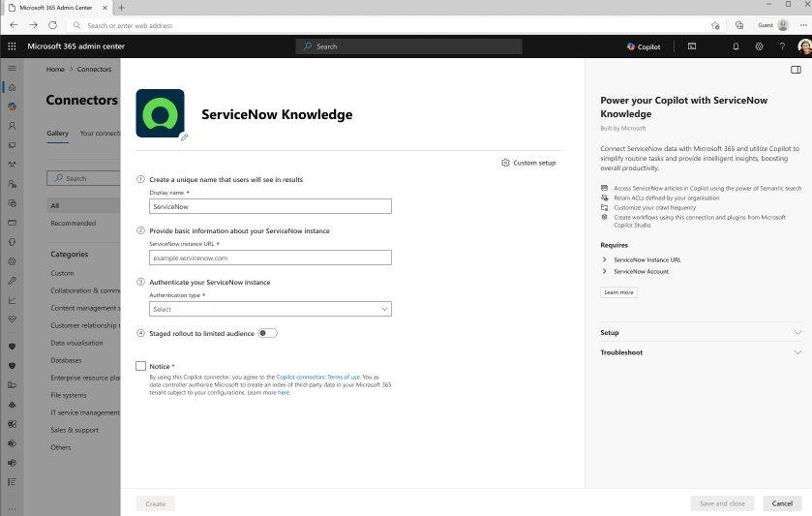Edit the ServiceNow connector logo pencil
This screenshot has width=812, height=516.
tap(184, 137)
